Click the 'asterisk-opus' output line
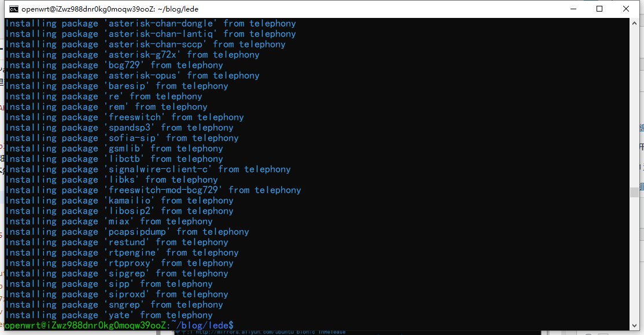 tap(132, 76)
